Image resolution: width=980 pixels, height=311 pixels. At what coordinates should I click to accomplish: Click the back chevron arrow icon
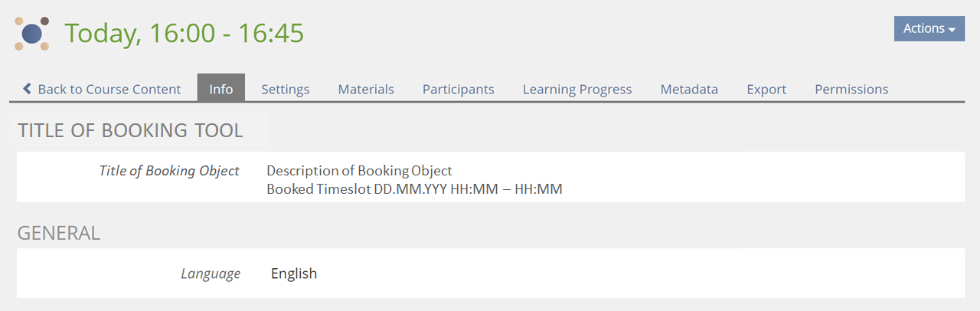click(x=28, y=89)
